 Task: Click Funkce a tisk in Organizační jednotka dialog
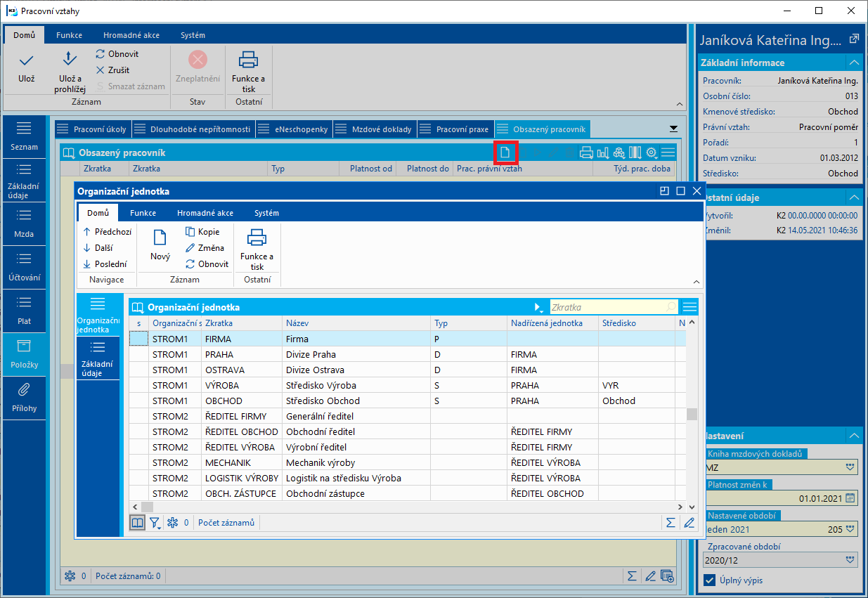[x=257, y=249]
